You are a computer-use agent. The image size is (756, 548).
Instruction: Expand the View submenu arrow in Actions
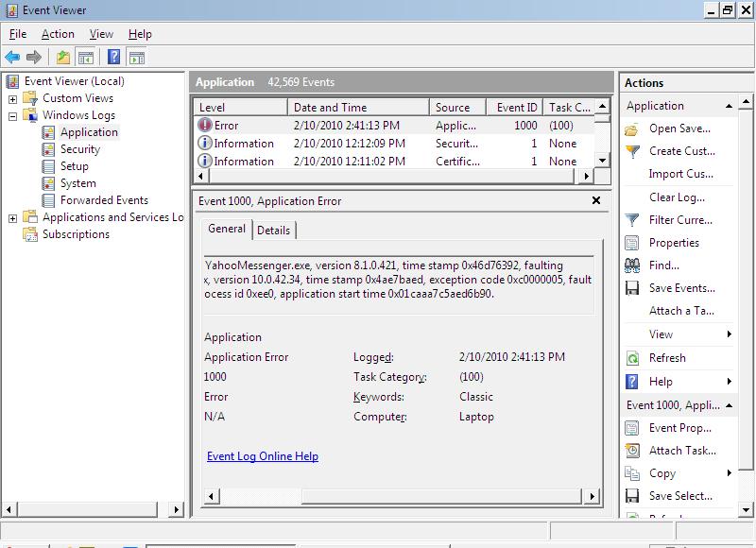(729, 334)
